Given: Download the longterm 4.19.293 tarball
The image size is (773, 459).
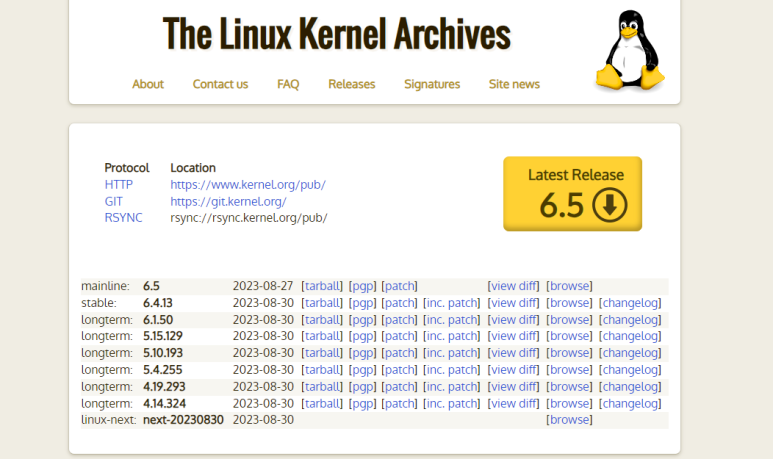Looking at the screenshot, I should pyautogui.click(x=322, y=387).
